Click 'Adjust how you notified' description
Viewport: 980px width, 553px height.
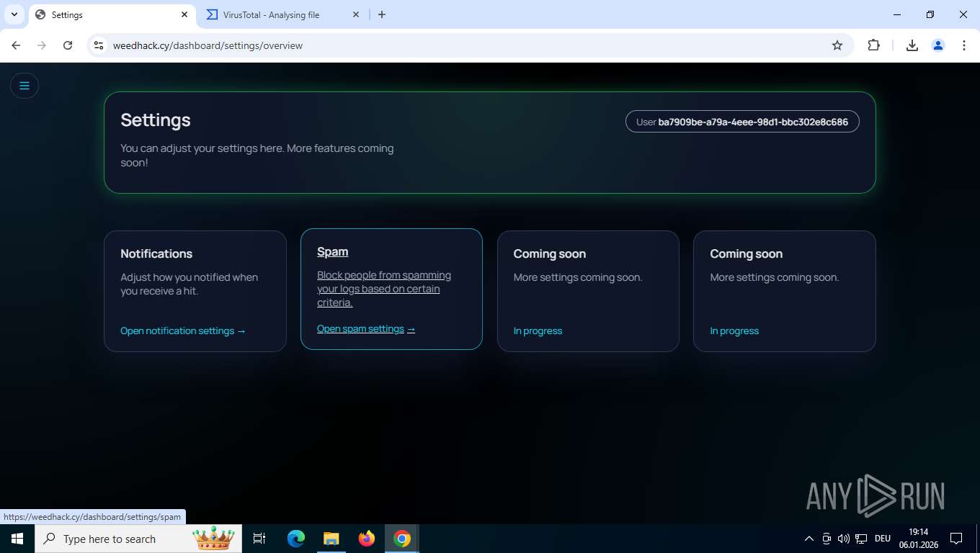(x=189, y=284)
